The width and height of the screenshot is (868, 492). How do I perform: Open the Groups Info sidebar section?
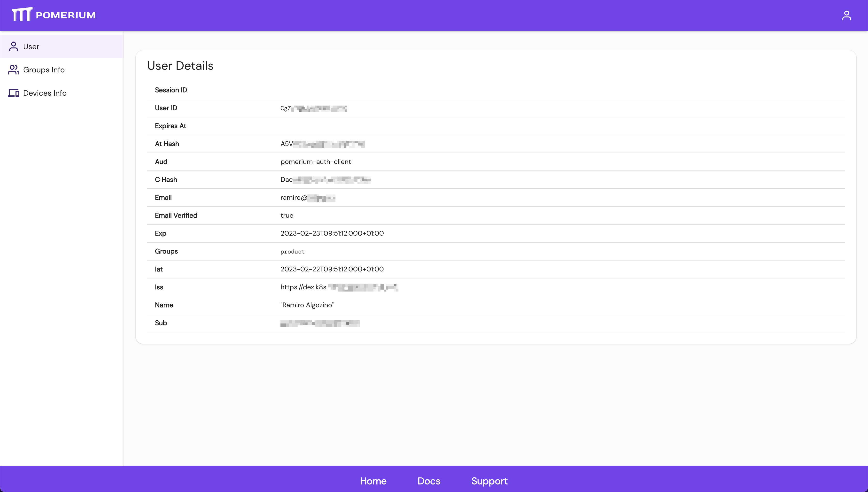[x=44, y=70]
